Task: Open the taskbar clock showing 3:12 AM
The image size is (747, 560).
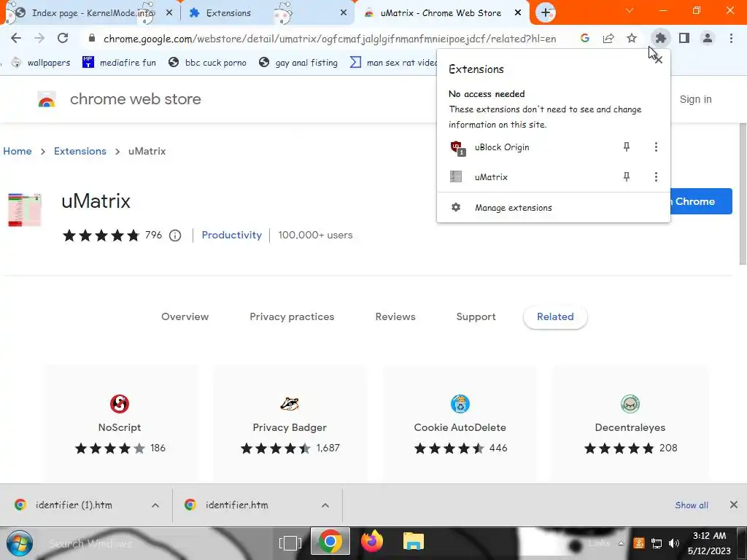Action: tap(709, 543)
